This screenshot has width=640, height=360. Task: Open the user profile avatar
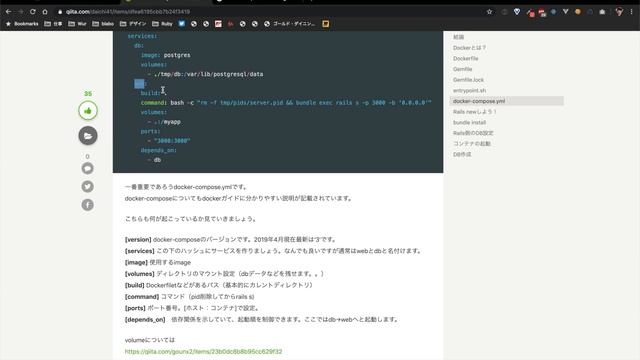(x=619, y=12)
